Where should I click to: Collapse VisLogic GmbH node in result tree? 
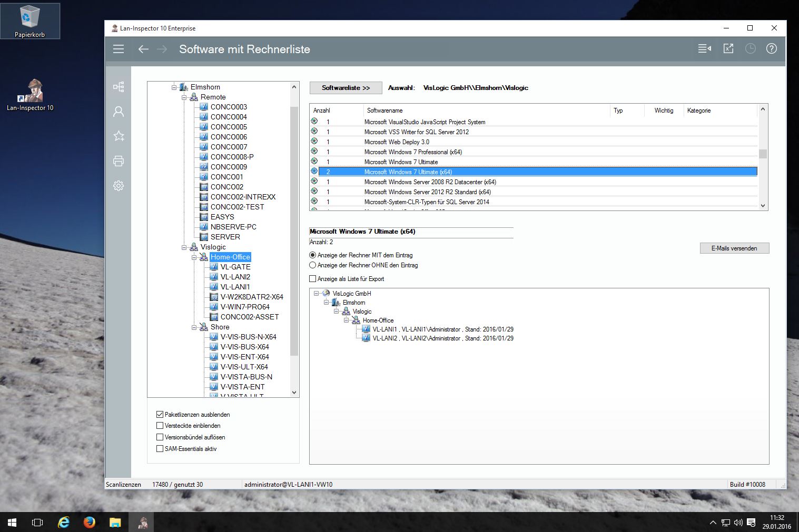coord(316,294)
